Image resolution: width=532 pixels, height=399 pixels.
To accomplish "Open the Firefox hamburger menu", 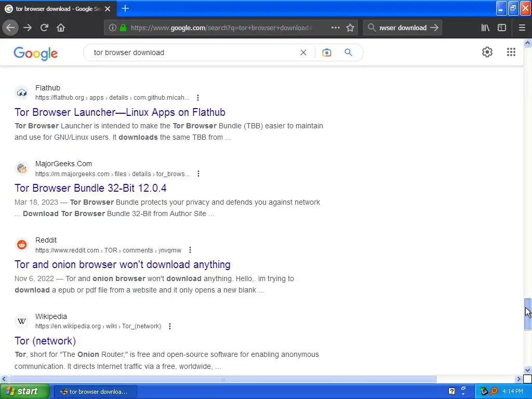I will point(522,28).
